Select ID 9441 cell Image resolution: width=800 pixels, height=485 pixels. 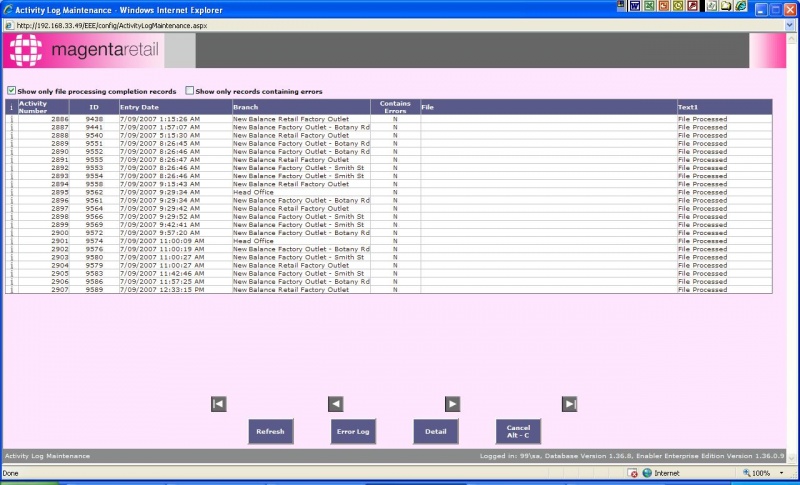94,127
